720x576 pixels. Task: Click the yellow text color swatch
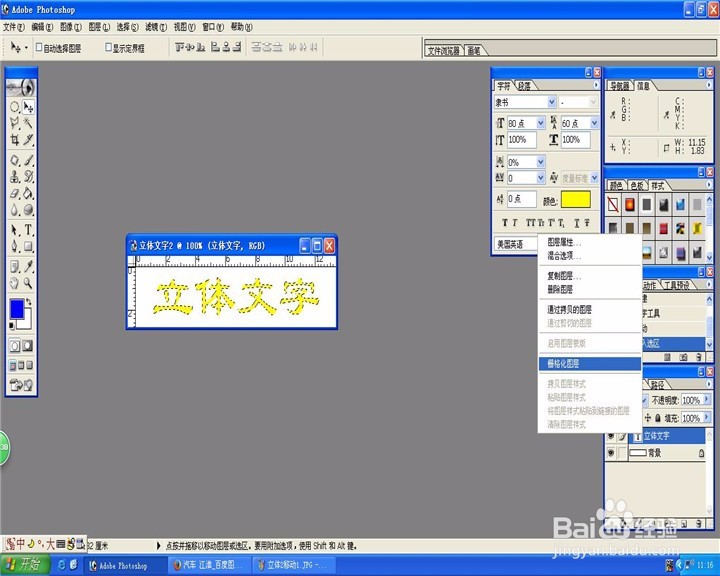pyautogui.click(x=575, y=200)
